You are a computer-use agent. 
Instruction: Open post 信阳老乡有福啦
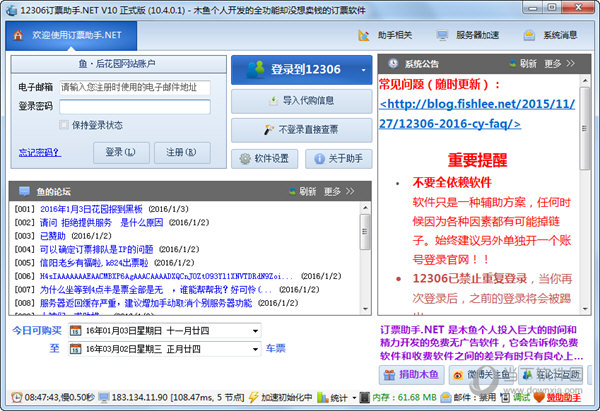94,263
